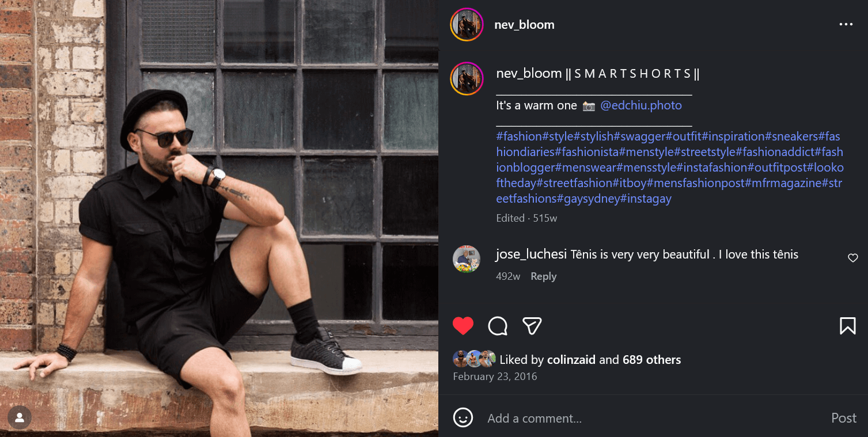Like jose_luchesi's comment heart
The width and height of the screenshot is (868, 437).
853,258
